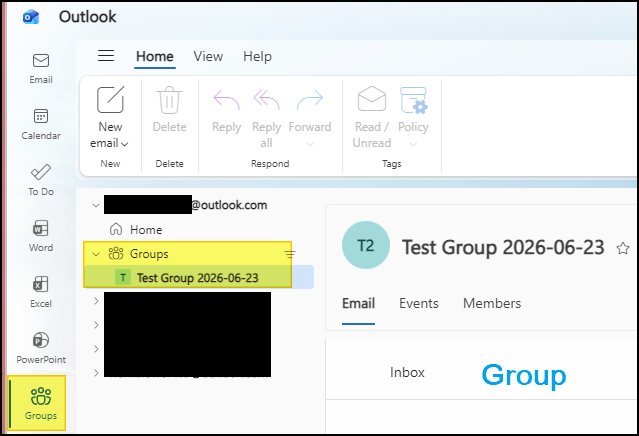Viewport: 639px width, 436px height.
Task: Switch to the Help ribbon tab
Action: pos(257,56)
